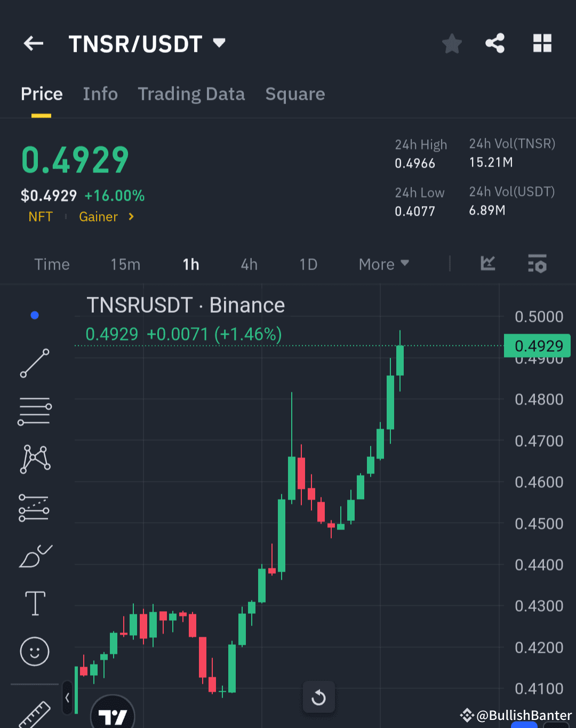This screenshot has width=576, height=728.
Task: Open the indicators panel icon
Action: (537, 264)
